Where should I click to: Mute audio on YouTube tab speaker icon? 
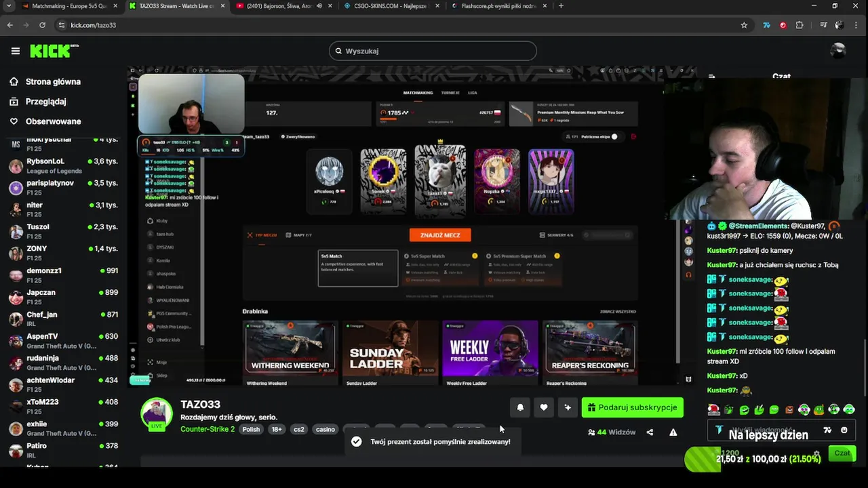click(x=319, y=6)
